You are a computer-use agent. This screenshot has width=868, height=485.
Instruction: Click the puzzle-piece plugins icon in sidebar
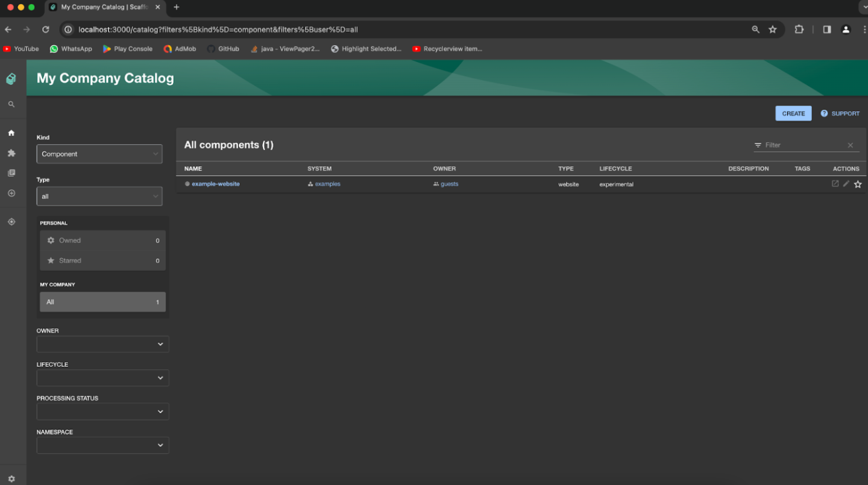11,153
